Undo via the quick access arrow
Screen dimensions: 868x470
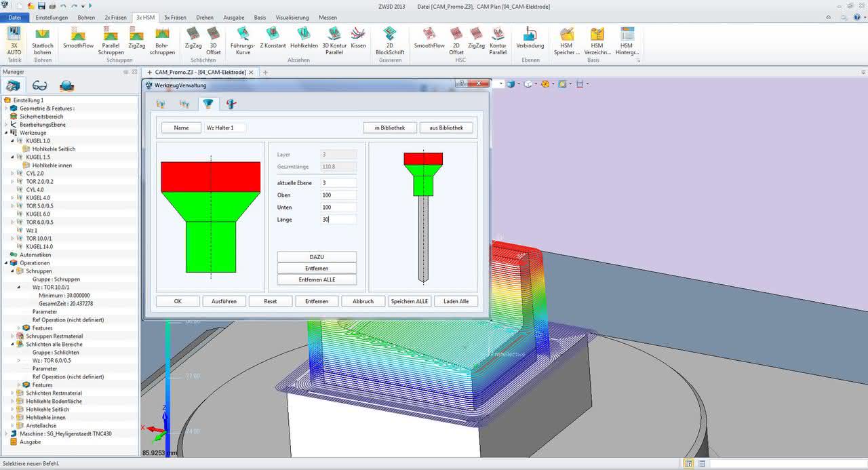point(64,5)
